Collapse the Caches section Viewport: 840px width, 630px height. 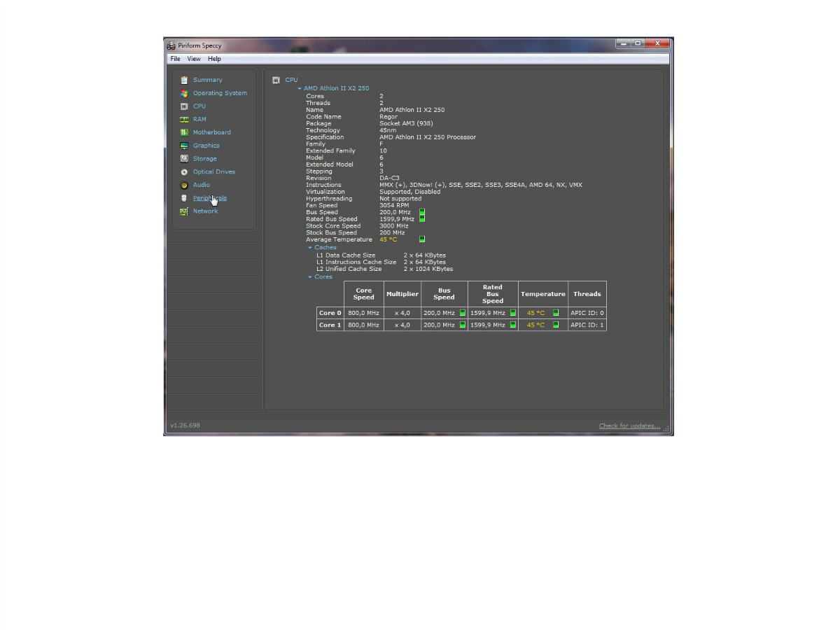tap(310, 248)
